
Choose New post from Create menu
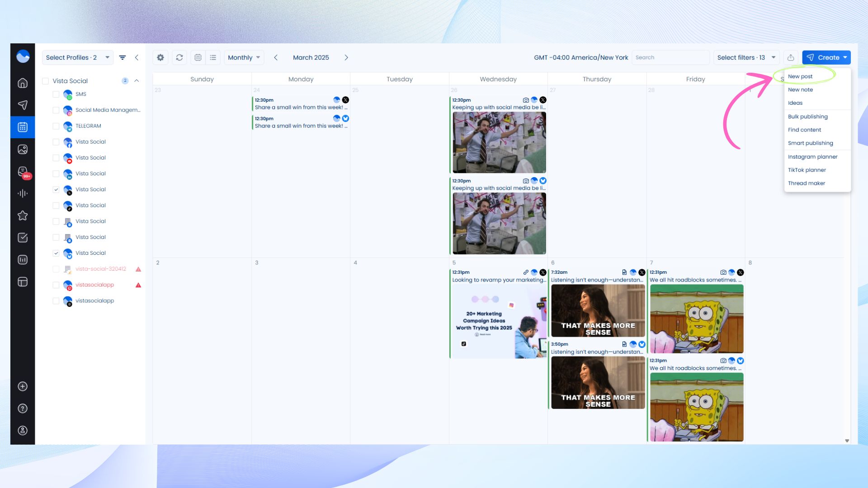click(x=800, y=76)
